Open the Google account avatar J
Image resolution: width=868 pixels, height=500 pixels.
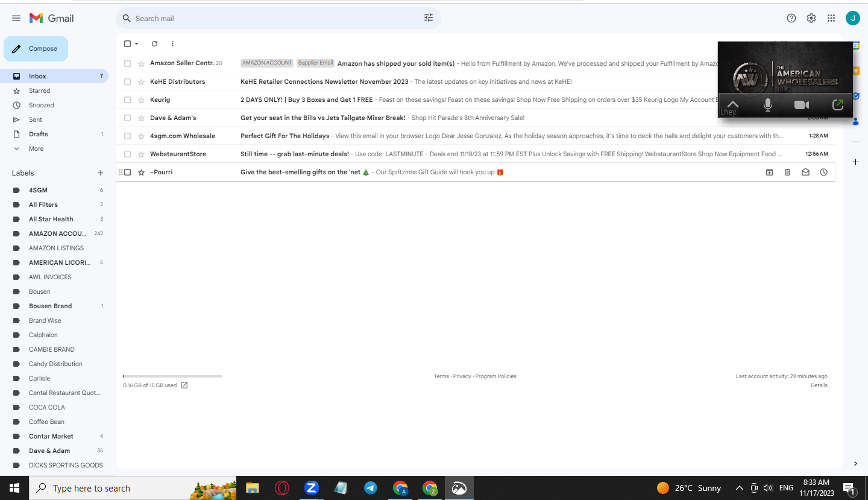[853, 18]
